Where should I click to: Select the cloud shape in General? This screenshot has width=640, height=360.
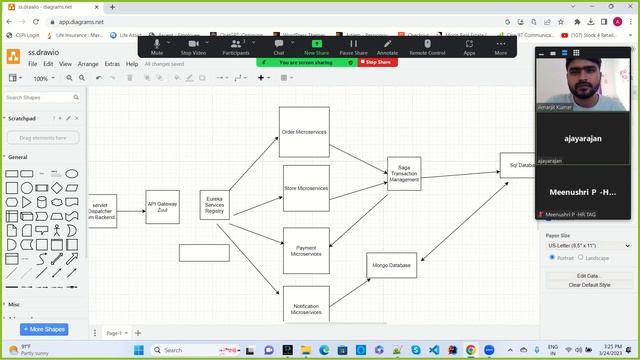(57, 202)
